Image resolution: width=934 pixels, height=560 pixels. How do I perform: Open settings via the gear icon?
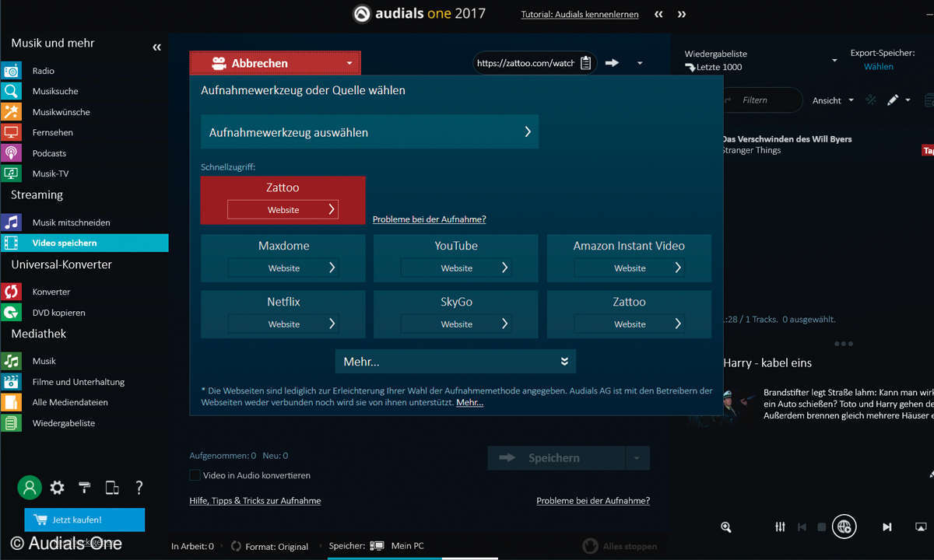point(57,488)
